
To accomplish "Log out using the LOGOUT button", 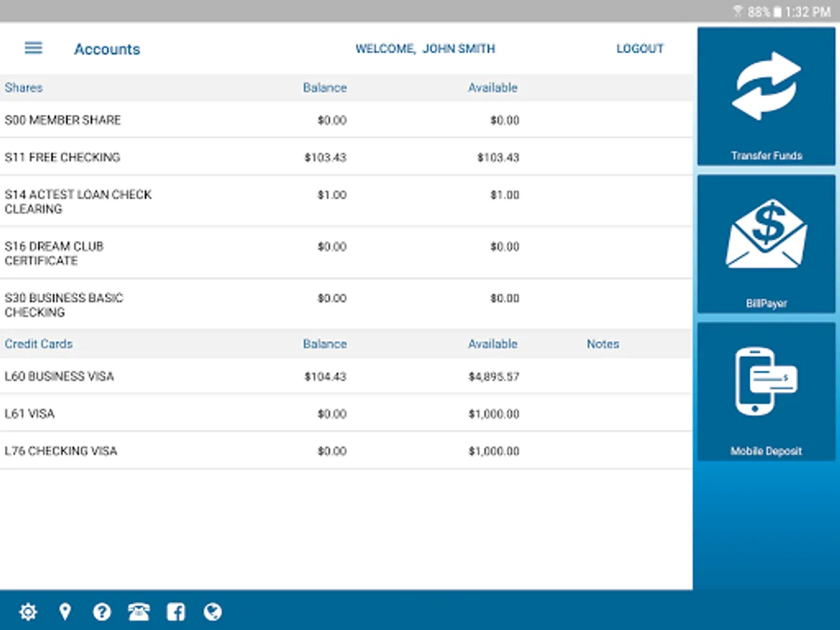I will coord(640,49).
